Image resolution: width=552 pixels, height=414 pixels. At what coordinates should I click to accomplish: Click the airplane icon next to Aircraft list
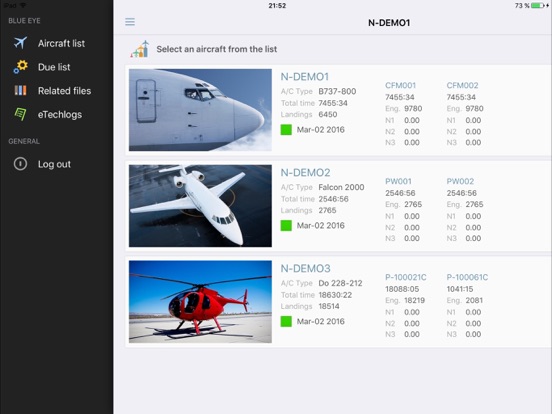(20, 43)
